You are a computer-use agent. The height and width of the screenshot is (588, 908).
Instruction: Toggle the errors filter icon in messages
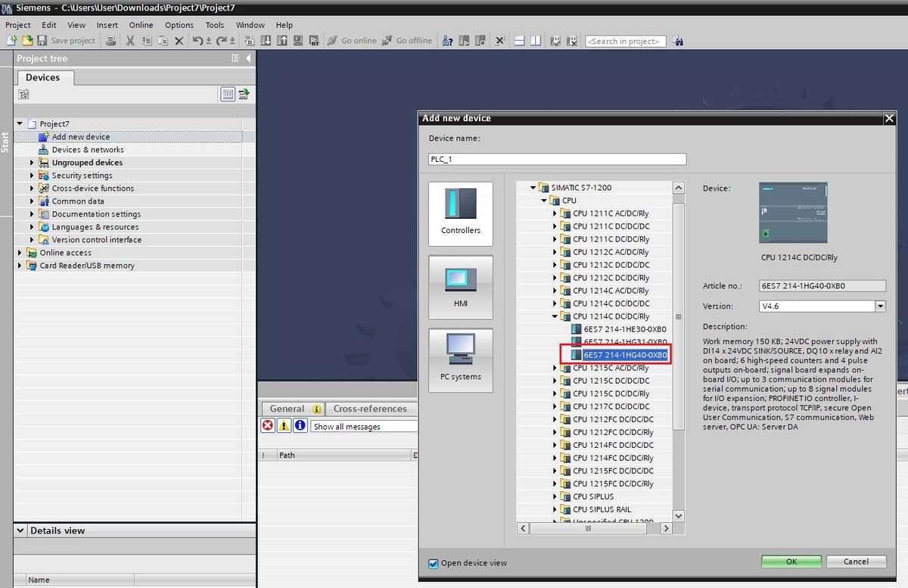click(x=268, y=426)
